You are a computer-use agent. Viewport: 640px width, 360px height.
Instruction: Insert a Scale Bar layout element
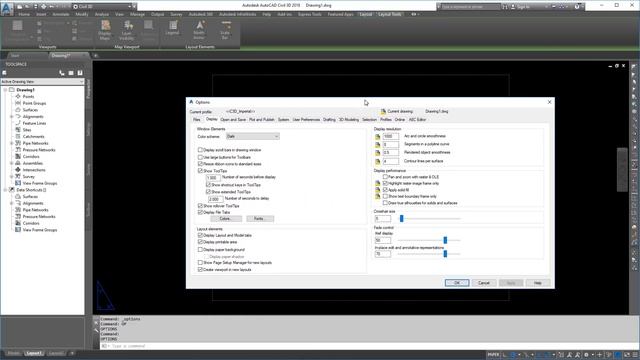point(225,30)
